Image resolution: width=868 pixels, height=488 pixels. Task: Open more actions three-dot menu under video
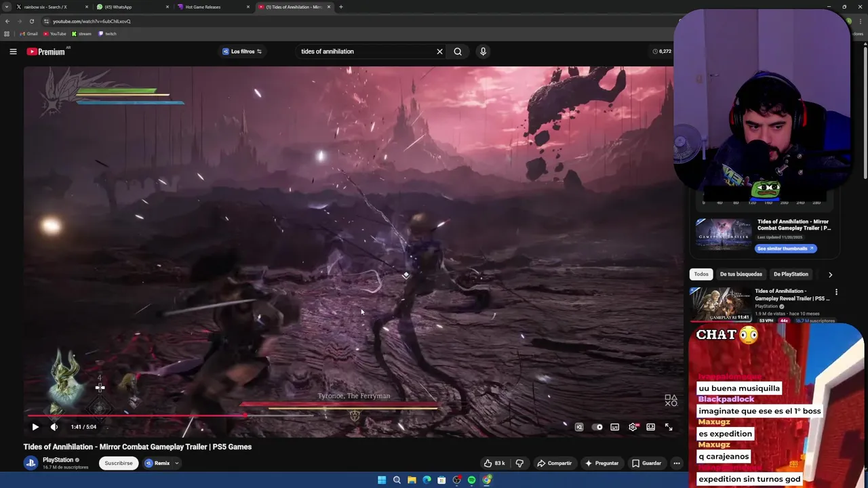[676, 463]
